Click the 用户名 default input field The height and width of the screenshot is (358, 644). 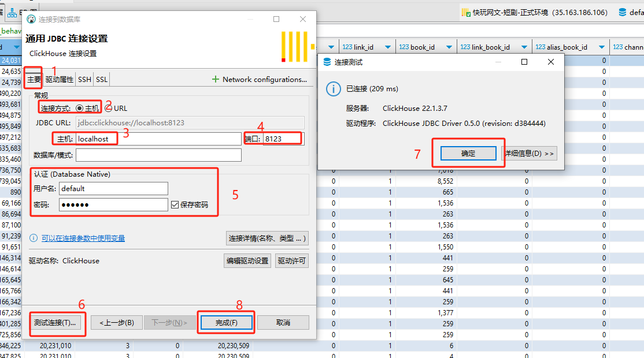pos(113,189)
